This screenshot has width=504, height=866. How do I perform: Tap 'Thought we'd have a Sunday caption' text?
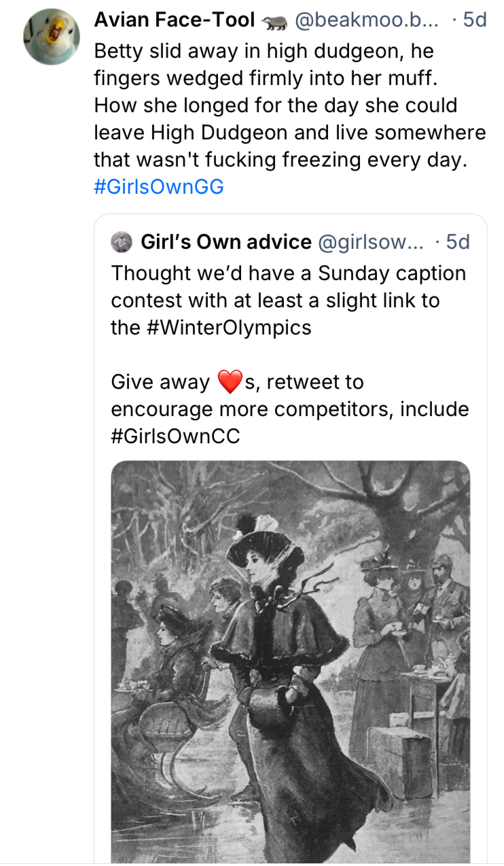[289, 273]
